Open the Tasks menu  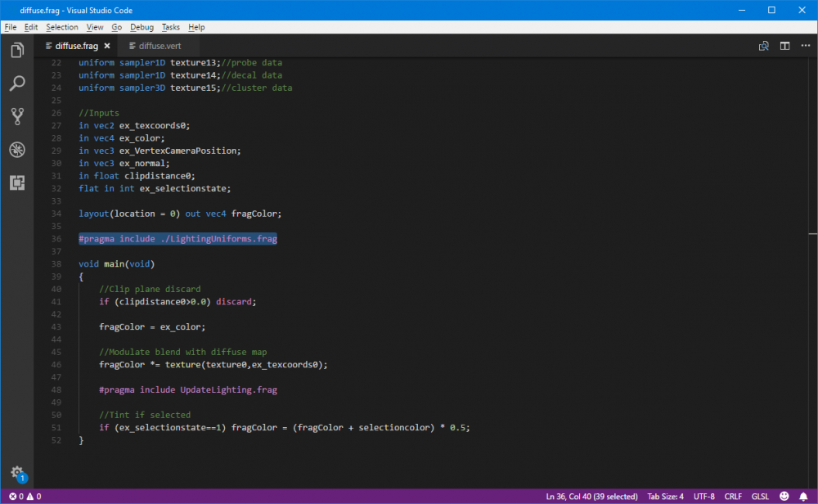[x=170, y=27]
